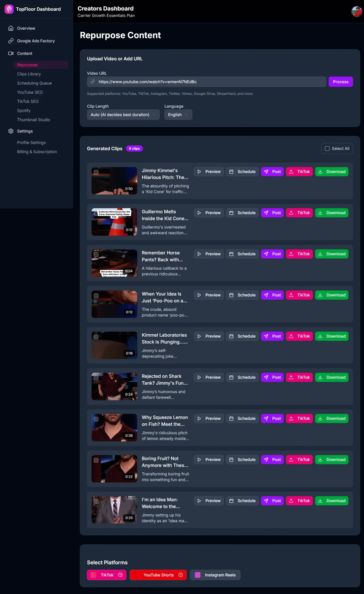Click the Overview home icon
This screenshot has width=364, height=594.
coord(11,28)
